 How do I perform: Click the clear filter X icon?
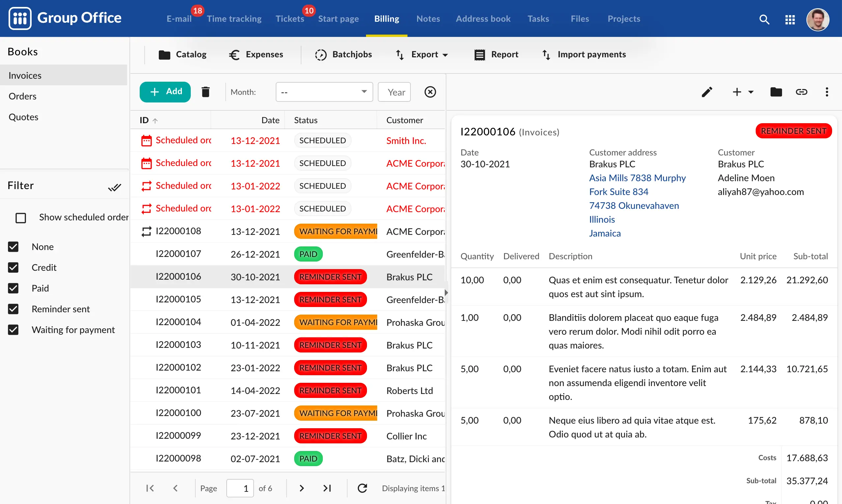pyautogui.click(x=430, y=92)
